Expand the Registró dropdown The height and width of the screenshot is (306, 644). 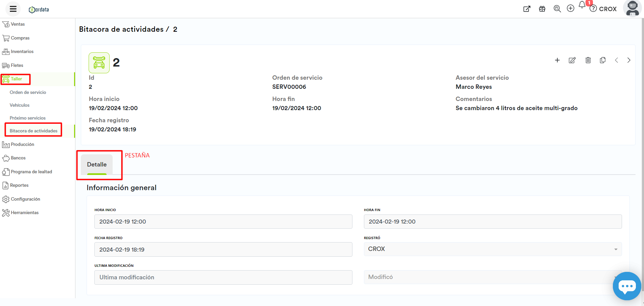pyautogui.click(x=492, y=249)
